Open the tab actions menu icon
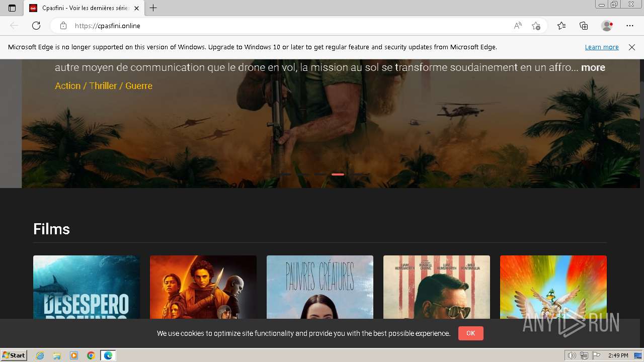644x362 pixels. click(x=12, y=8)
